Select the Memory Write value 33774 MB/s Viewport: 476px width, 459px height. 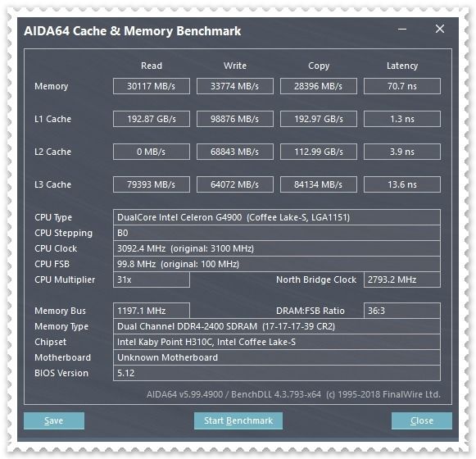tap(235, 86)
